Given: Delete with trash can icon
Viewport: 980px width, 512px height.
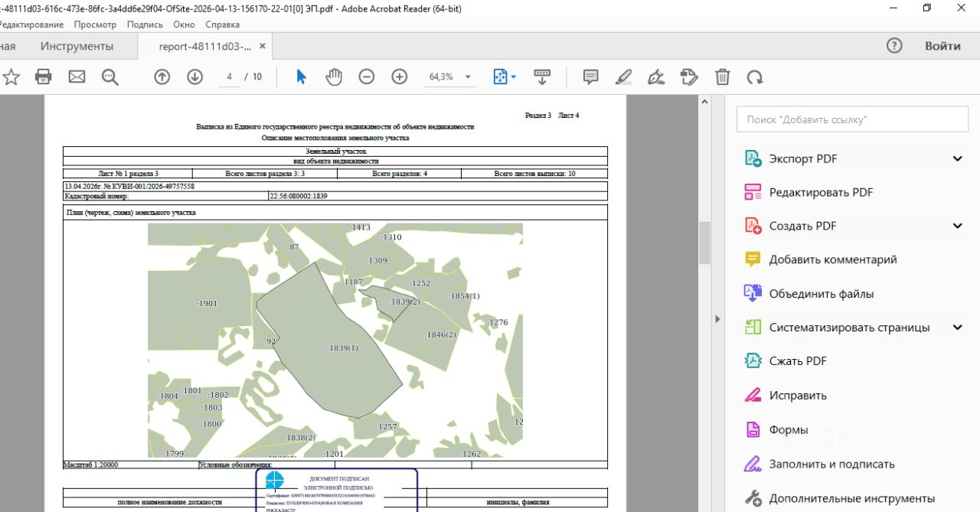Looking at the screenshot, I should tap(722, 77).
